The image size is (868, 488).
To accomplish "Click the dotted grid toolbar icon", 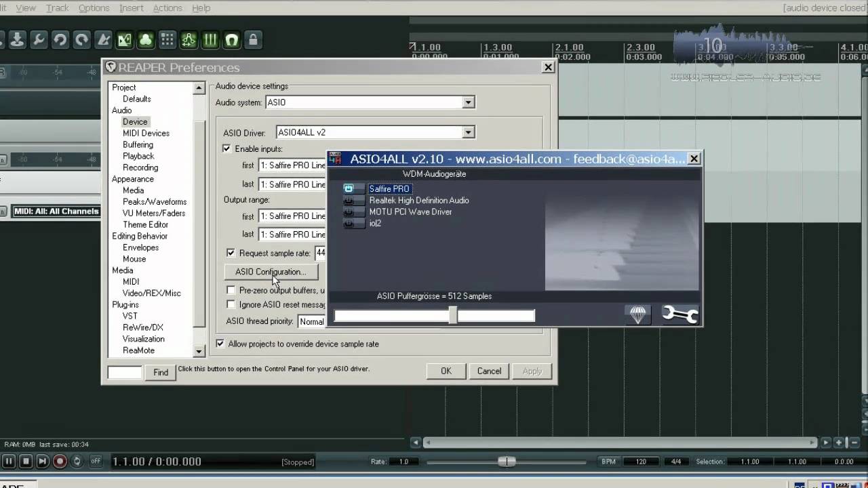I will point(167,40).
